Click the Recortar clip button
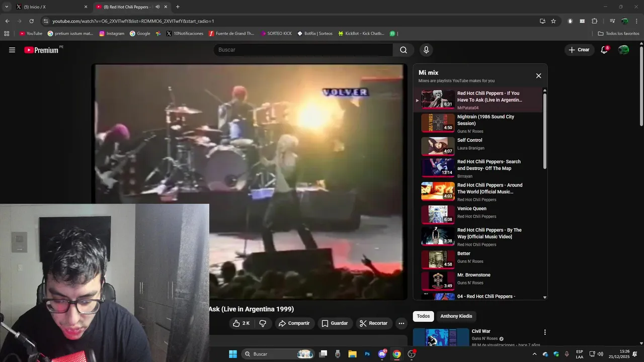644x362 pixels. point(374,323)
